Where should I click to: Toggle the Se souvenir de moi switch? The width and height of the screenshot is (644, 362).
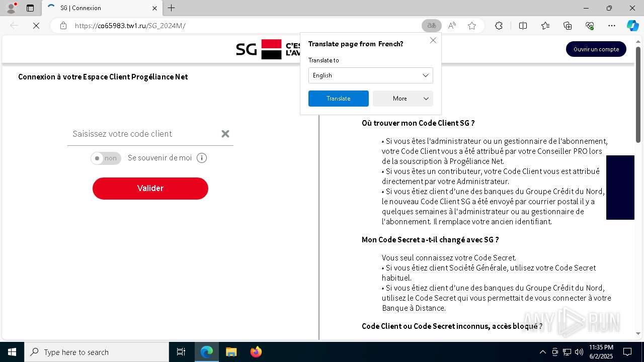pyautogui.click(x=106, y=158)
